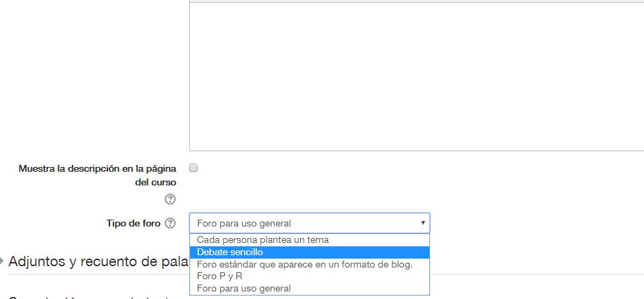Viewport: 644px width, 299px height.
Task: Open Adjuntos y recuento de palabras heading
Action: [98, 261]
